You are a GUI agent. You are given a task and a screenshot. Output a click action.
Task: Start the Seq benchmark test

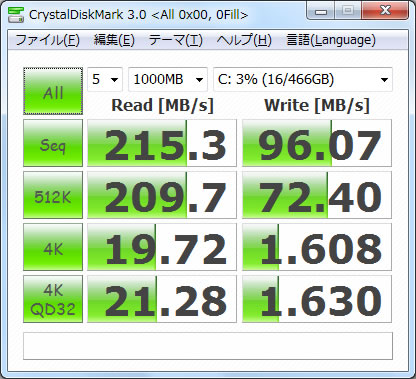point(53,143)
